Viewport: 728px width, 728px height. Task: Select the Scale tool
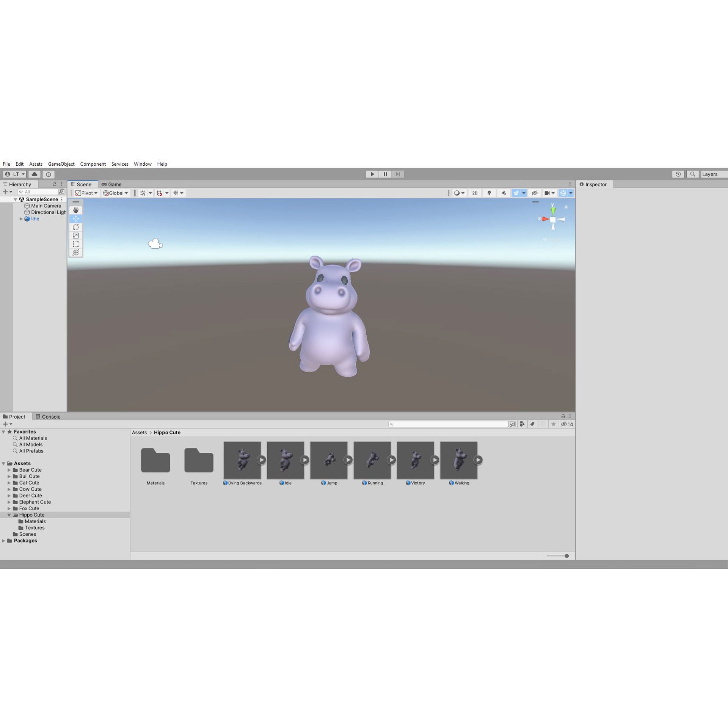(x=76, y=235)
